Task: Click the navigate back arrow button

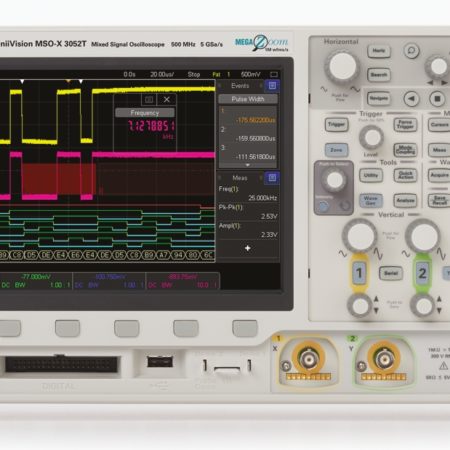Action: click(412, 99)
